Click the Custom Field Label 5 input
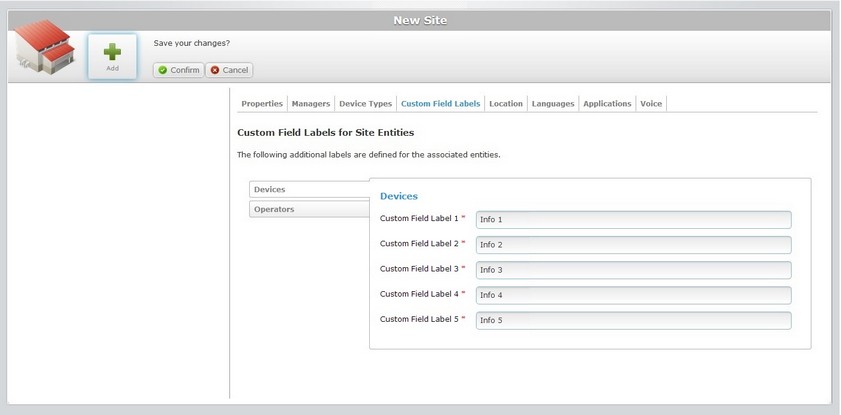Screen dimensions: 841x415 633,320
